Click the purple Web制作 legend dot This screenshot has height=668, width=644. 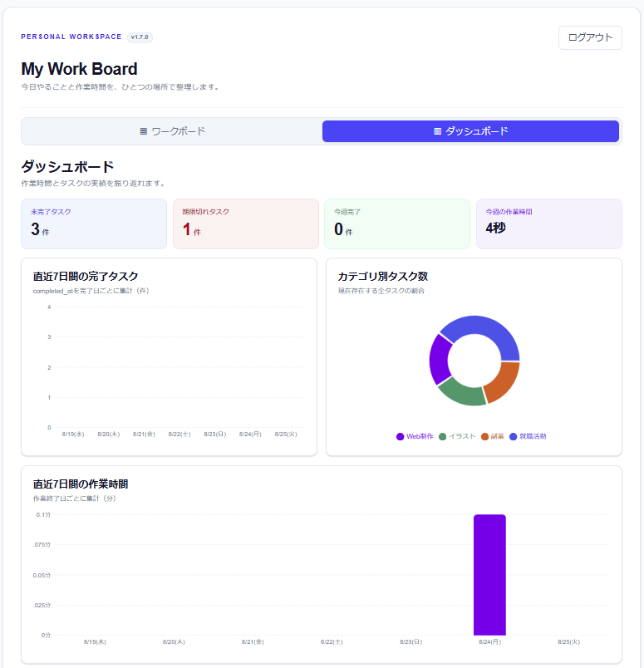point(400,437)
